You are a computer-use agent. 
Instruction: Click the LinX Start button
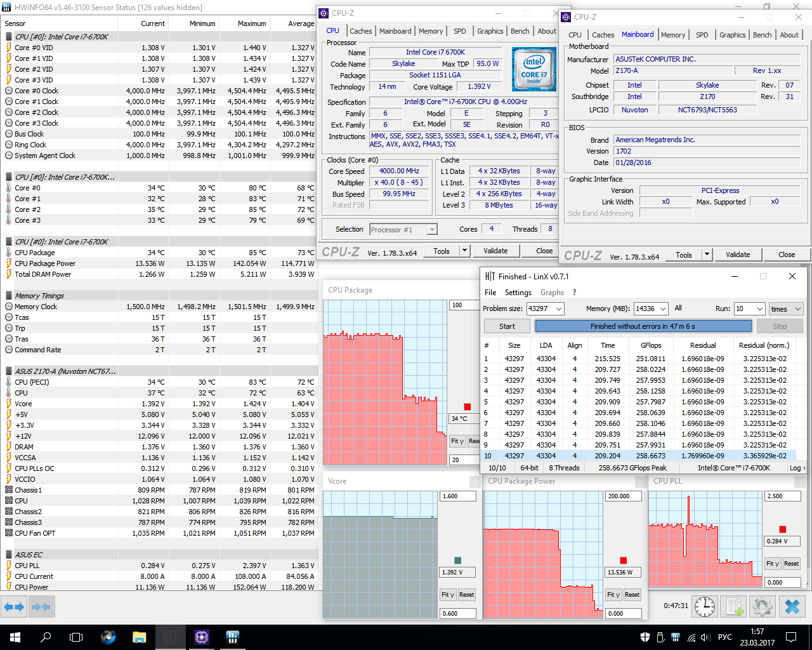[x=507, y=326]
